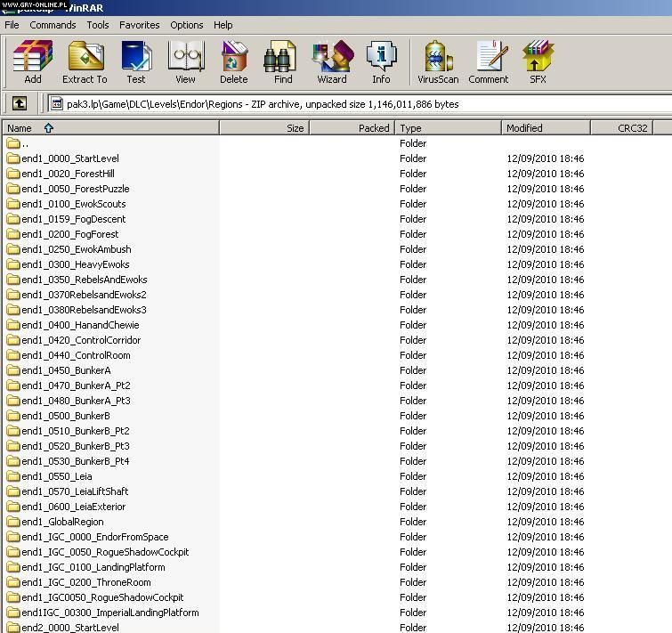The height and width of the screenshot is (633, 672).
Task: Open the Find binoculars tool
Action: pyautogui.click(x=283, y=62)
